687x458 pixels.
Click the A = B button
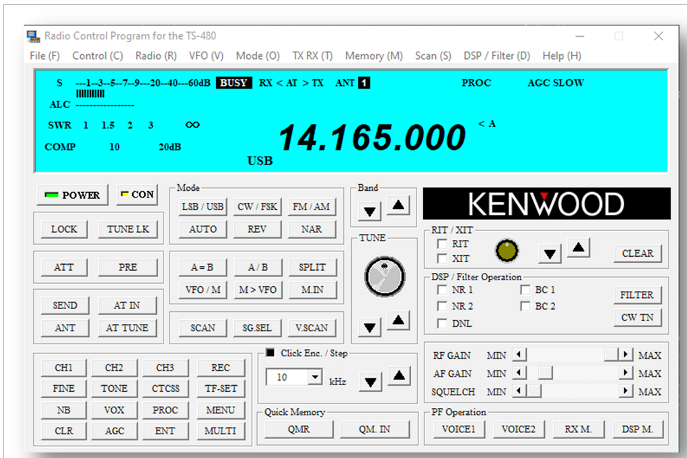(x=202, y=267)
